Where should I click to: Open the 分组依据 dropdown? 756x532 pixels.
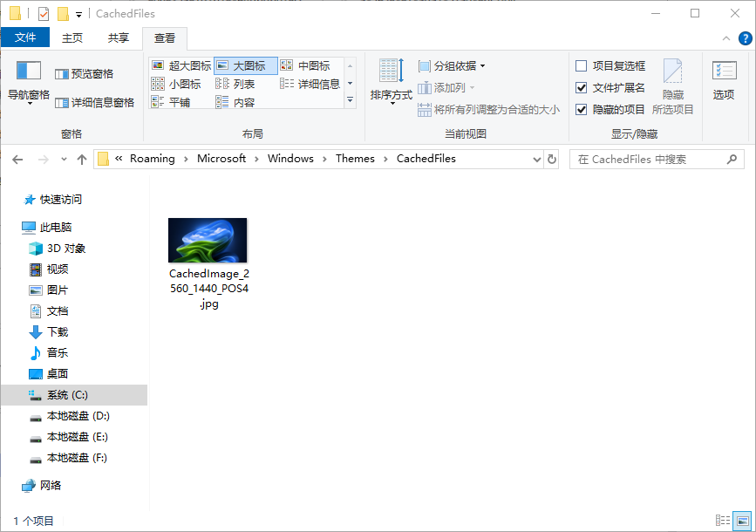pos(452,65)
